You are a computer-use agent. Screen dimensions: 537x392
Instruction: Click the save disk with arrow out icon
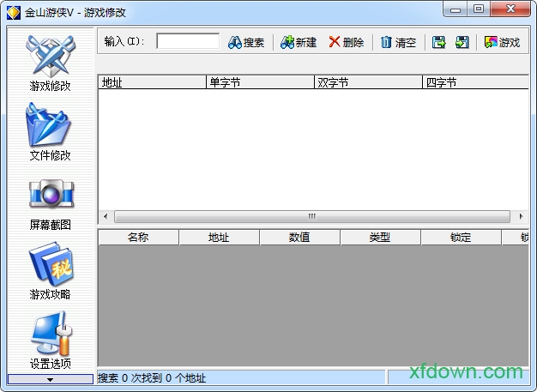[x=438, y=42]
